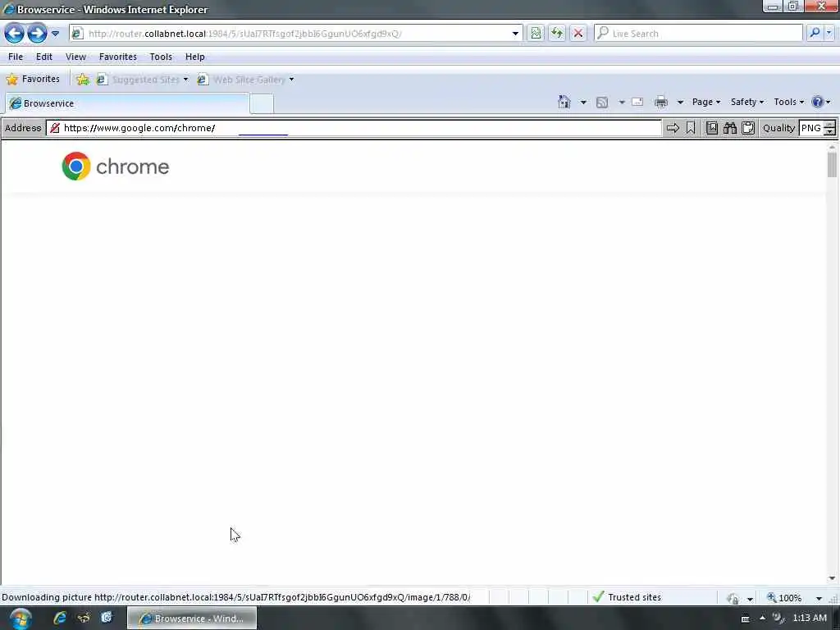This screenshot has width=840, height=630.
Task: Select the Browservice tab
Action: click(127, 103)
